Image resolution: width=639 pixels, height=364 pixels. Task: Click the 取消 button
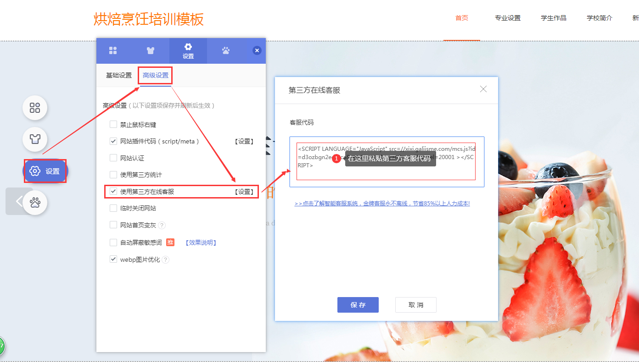tap(416, 305)
